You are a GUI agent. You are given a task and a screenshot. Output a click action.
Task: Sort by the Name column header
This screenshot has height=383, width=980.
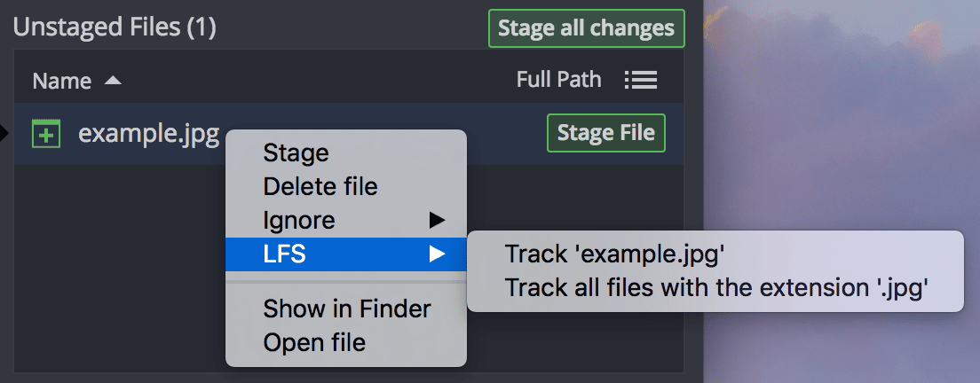[62, 82]
